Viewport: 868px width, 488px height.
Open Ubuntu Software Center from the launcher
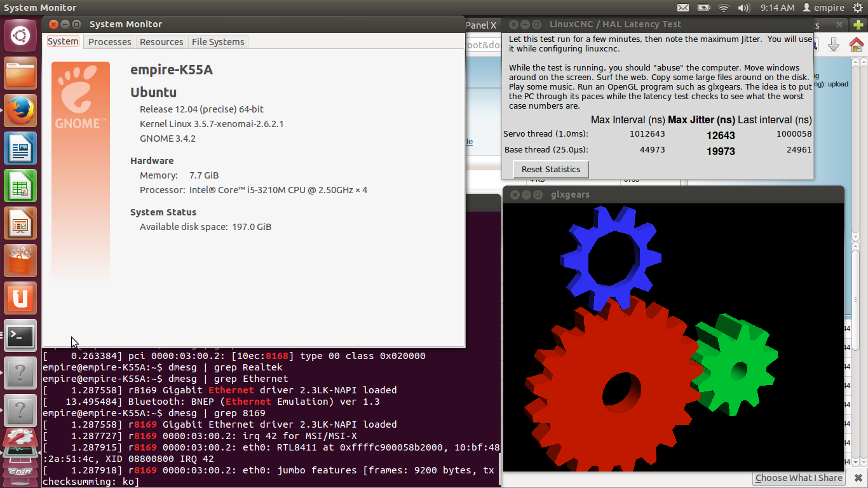20,261
